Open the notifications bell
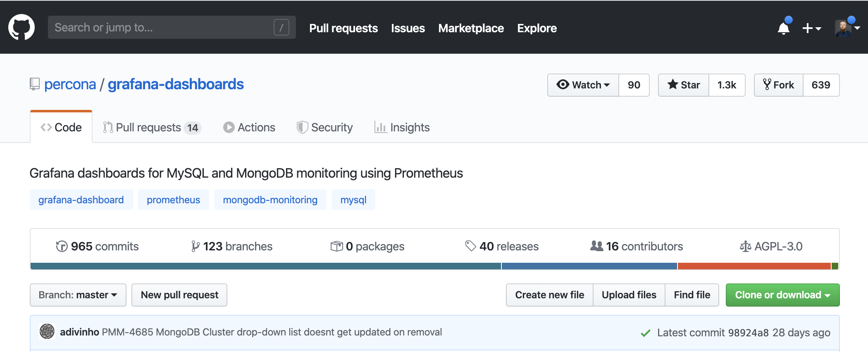Viewport: 868px width, 352px height. click(x=784, y=27)
